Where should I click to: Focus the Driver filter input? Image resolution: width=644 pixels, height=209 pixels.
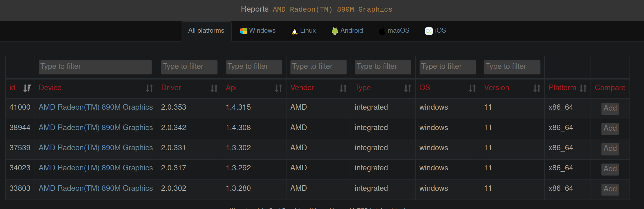click(x=189, y=67)
